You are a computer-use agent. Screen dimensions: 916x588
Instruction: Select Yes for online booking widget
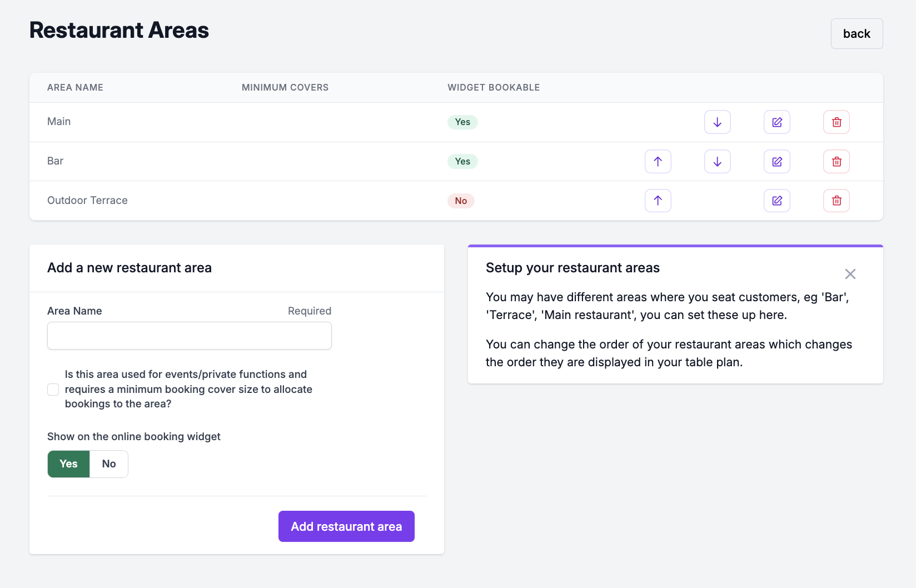click(68, 464)
